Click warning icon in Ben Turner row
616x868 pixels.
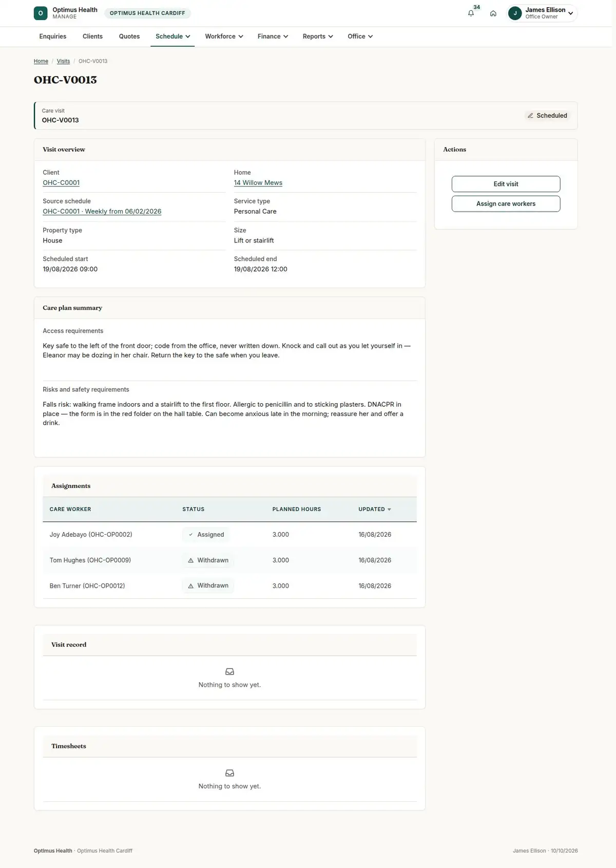[x=191, y=586]
